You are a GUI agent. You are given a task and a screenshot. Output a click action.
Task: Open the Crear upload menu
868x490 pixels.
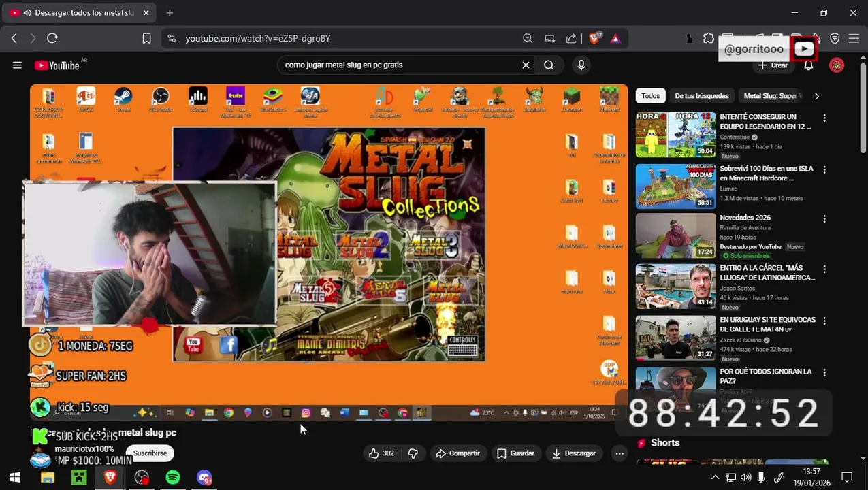(773, 65)
